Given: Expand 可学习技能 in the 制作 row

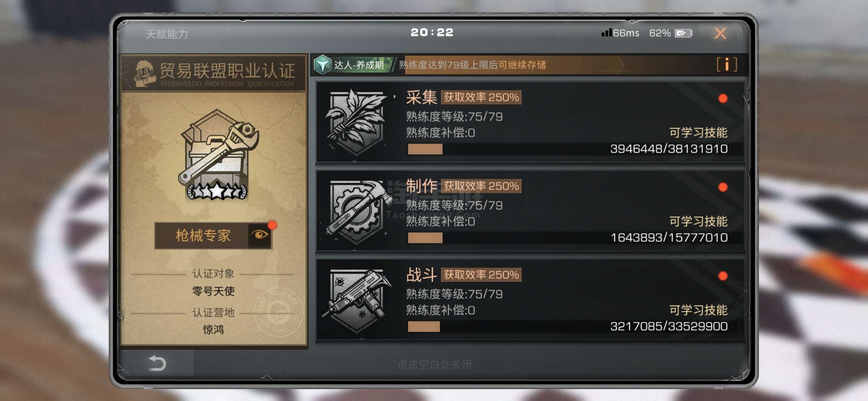Looking at the screenshot, I should click(698, 221).
